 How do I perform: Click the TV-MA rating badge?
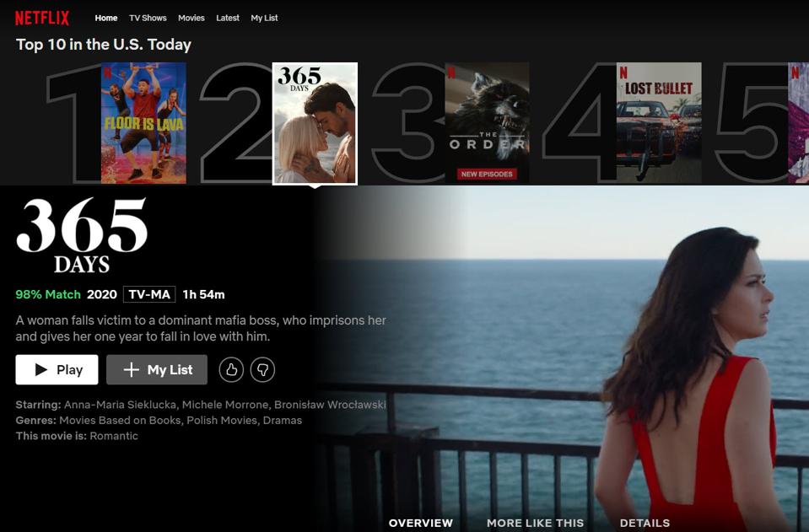click(x=149, y=294)
